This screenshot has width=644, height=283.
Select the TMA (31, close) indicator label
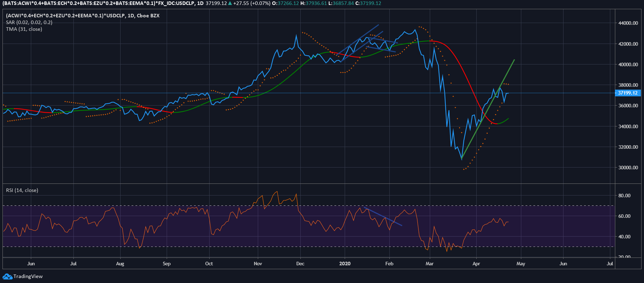(x=24, y=29)
